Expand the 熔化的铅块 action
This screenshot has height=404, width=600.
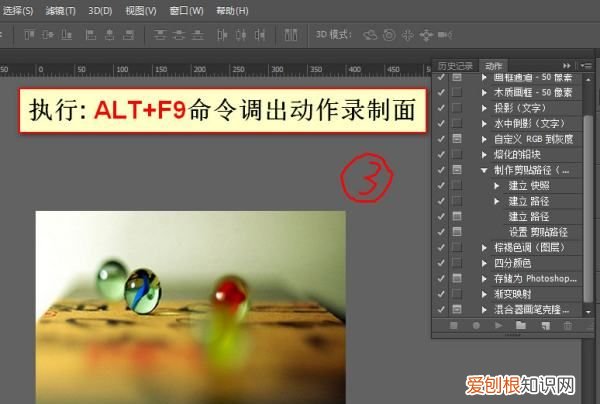coord(484,155)
